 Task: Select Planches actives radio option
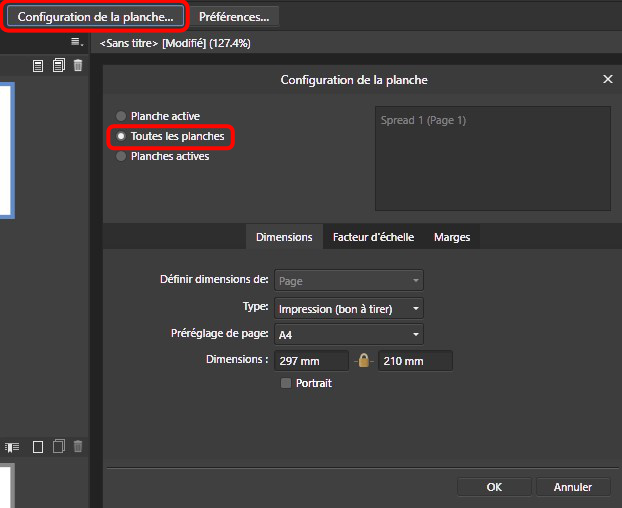click(162, 156)
